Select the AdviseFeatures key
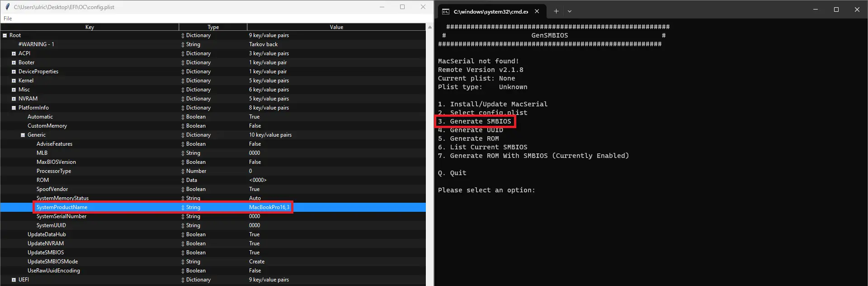 (54, 144)
